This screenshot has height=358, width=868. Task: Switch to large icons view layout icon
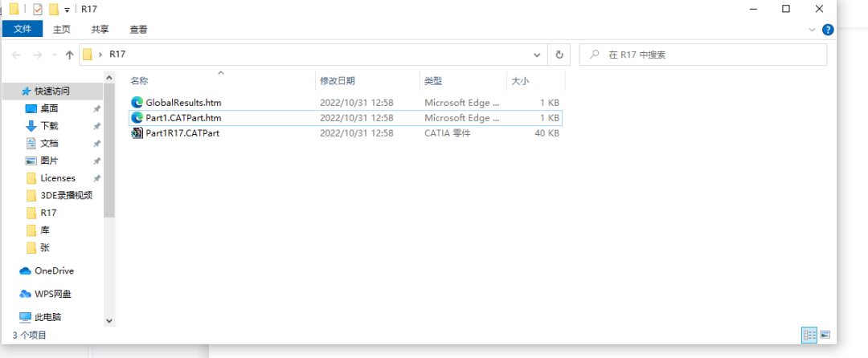click(825, 335)
